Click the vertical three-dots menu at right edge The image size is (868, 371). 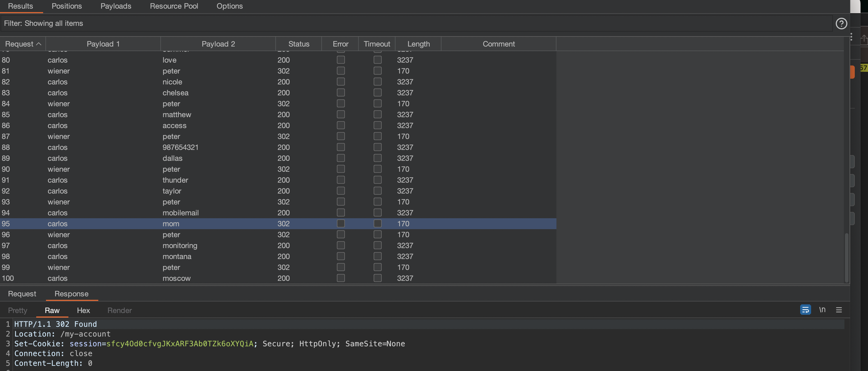click(851, 37)
